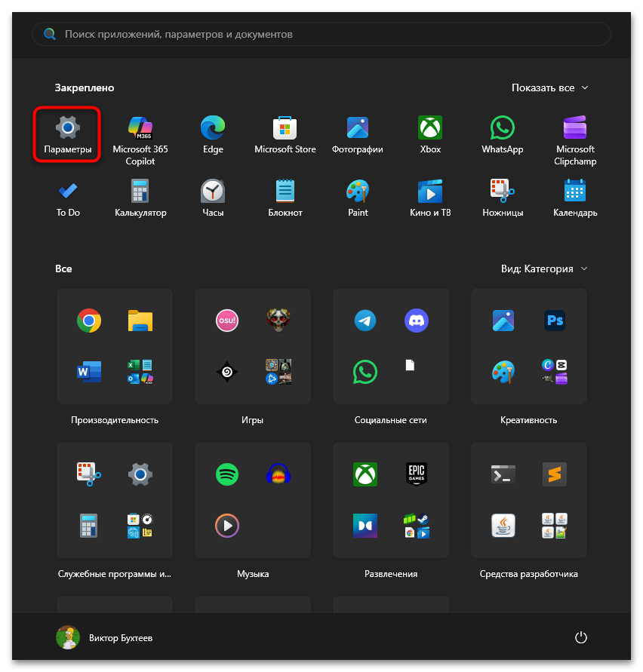Viewport: 643px width, 672px height.
Task: Open the pinned Paint app
Action: tap(358, 198)
